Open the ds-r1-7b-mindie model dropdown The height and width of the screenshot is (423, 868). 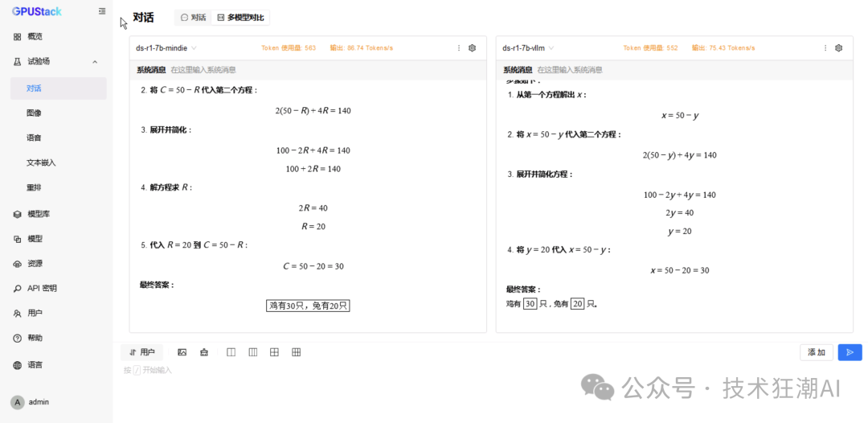(x=166, y=48)
